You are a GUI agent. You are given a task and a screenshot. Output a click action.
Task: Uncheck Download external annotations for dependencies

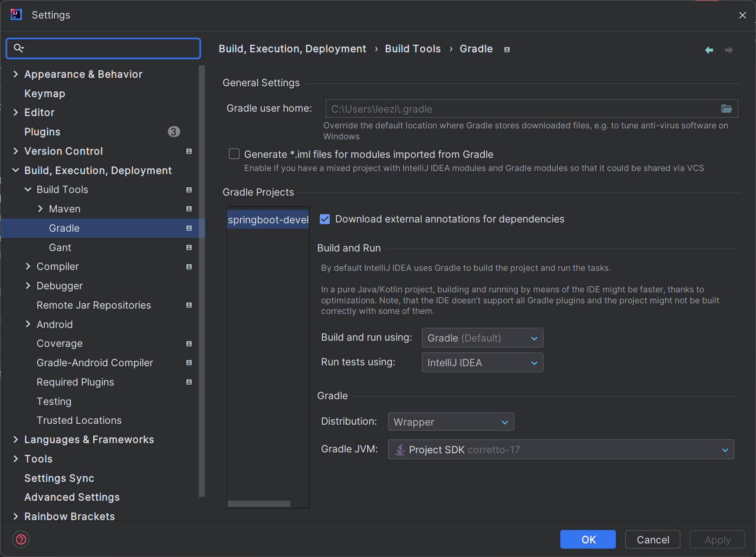pyautogui.click(x=325, y=219)
